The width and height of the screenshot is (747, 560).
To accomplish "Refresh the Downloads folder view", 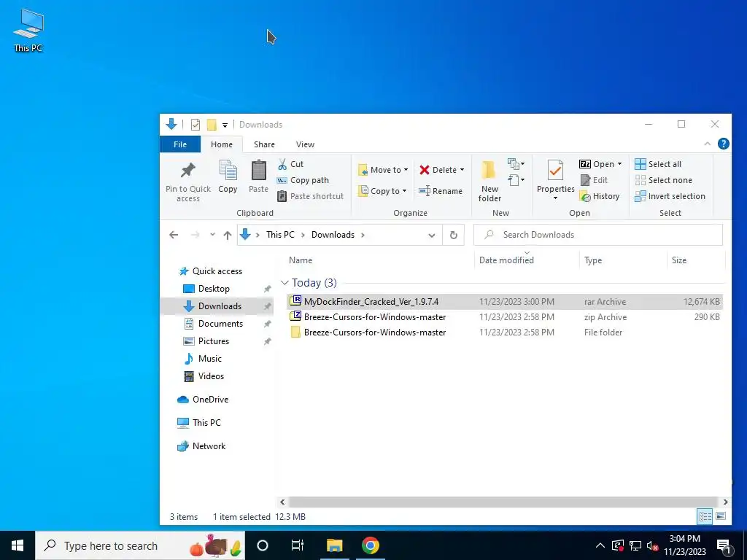I will tap(454, 235).
